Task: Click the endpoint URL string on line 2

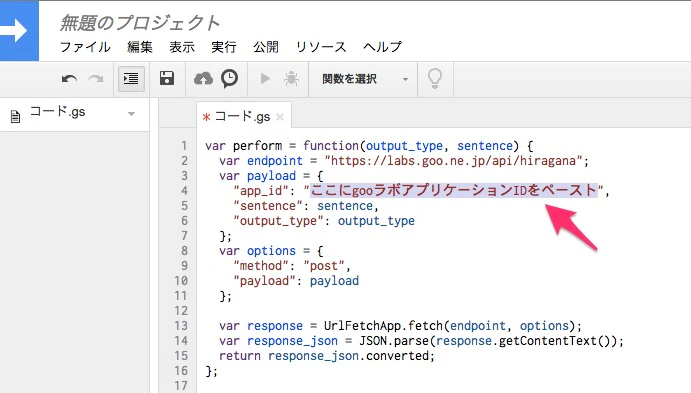Action: [453, 161]
